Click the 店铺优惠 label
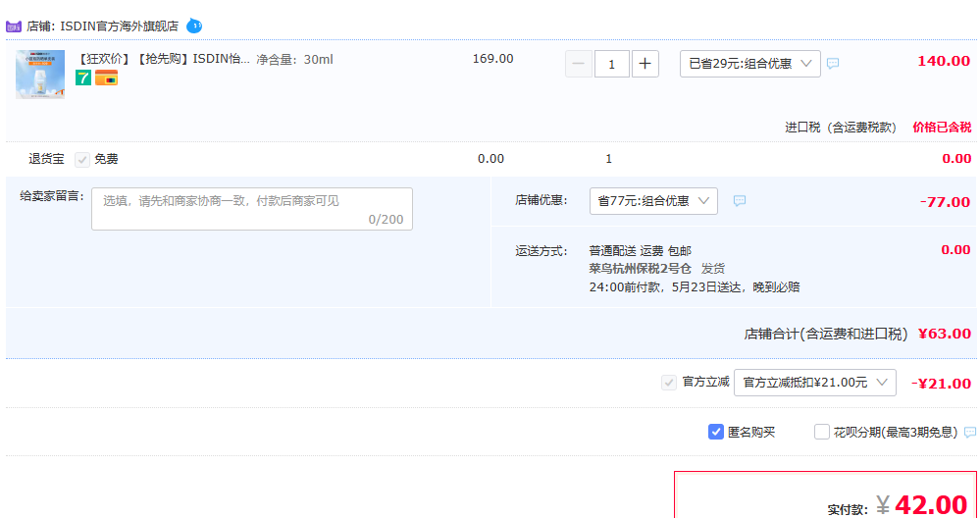980x518 pixels. pyautogui.click(x=542, y=200)
